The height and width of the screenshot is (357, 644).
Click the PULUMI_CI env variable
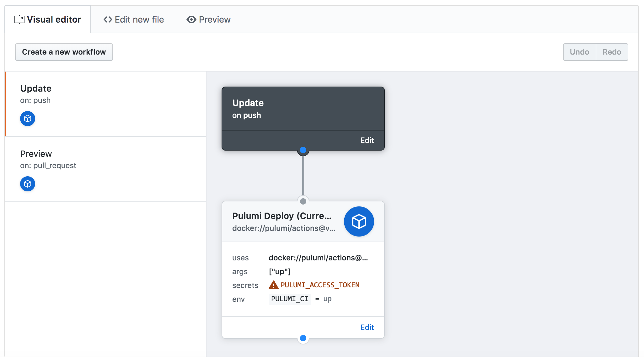(x=290, y=299)
